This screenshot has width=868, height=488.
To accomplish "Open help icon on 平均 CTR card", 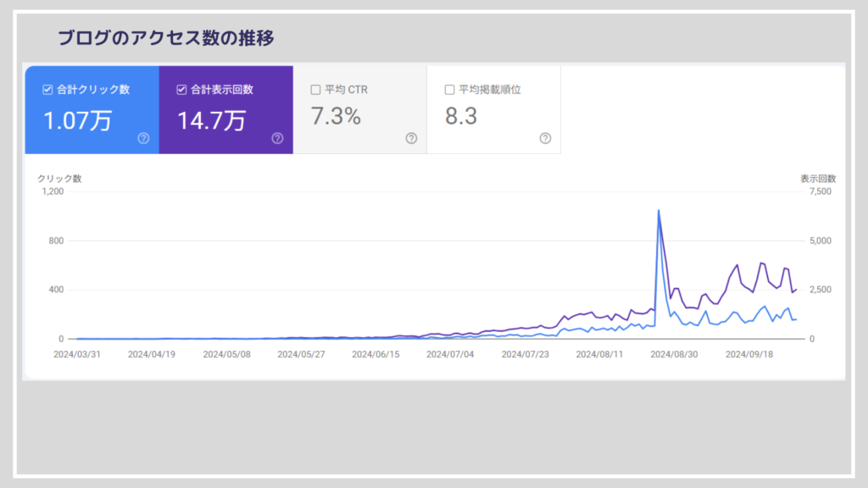I will tap(411, 138).
